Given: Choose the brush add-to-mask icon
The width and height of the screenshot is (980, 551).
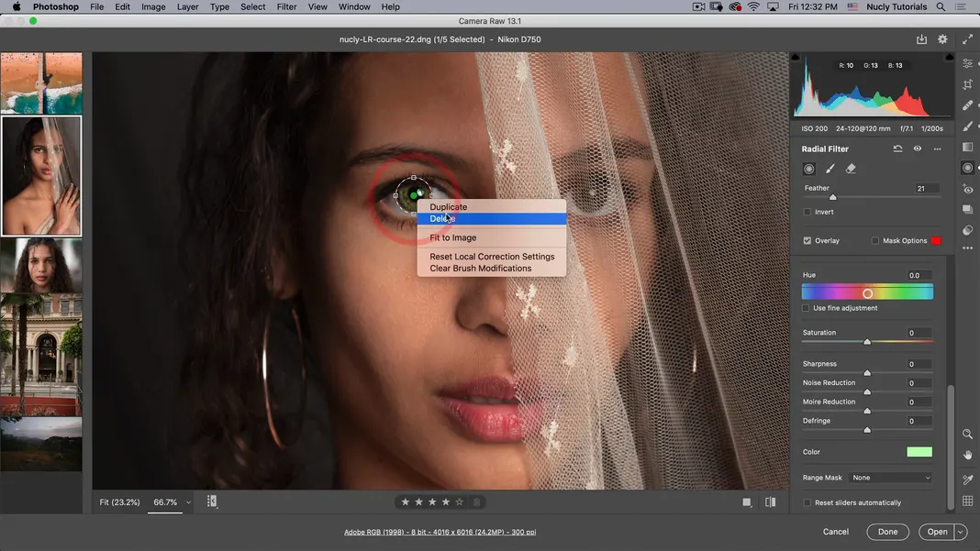Looking at the screenshot, I should [x=830, y=169].
